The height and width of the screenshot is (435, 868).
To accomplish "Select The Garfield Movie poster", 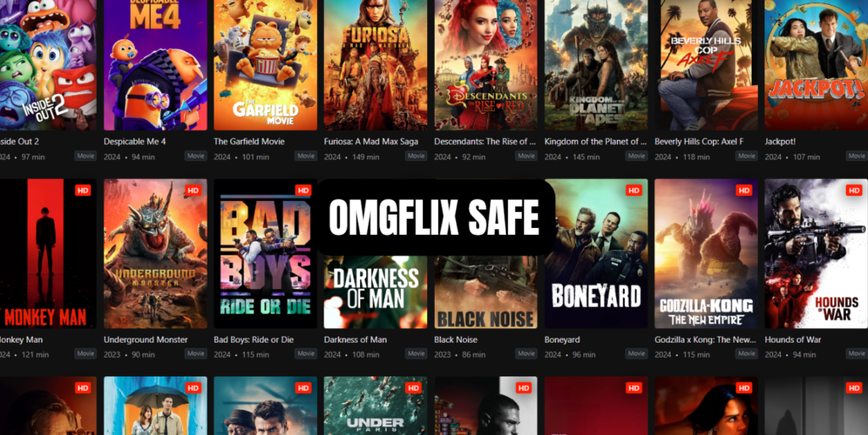I will [x=265, y=65].
